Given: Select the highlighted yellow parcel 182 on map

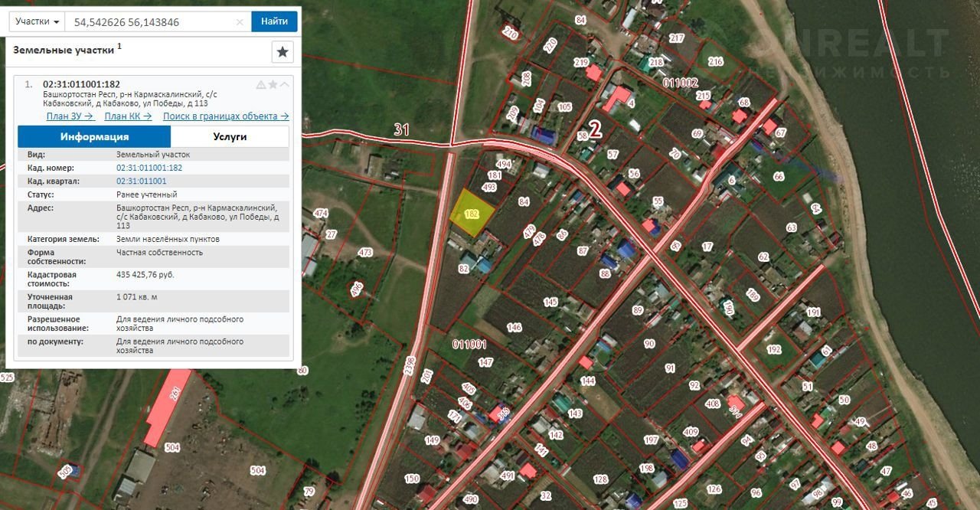Looking at the screenshot, I should tap(469, 211).
